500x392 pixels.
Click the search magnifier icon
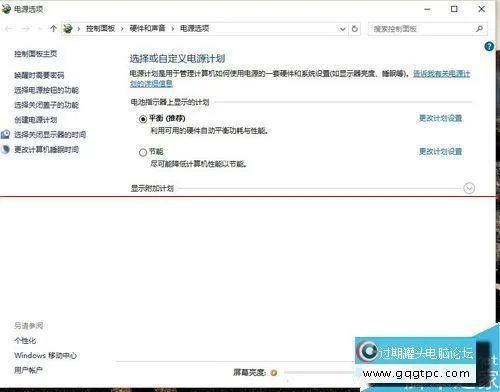(x=479, y=29)
